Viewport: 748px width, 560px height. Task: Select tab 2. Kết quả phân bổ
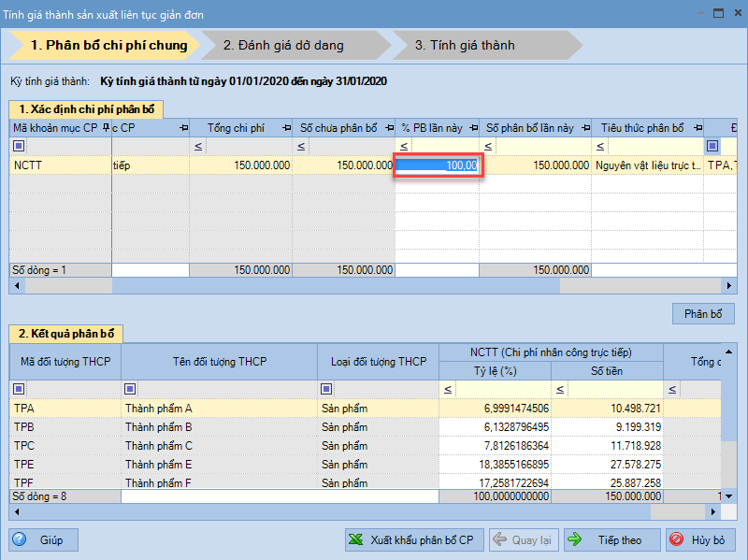(65, 334)
